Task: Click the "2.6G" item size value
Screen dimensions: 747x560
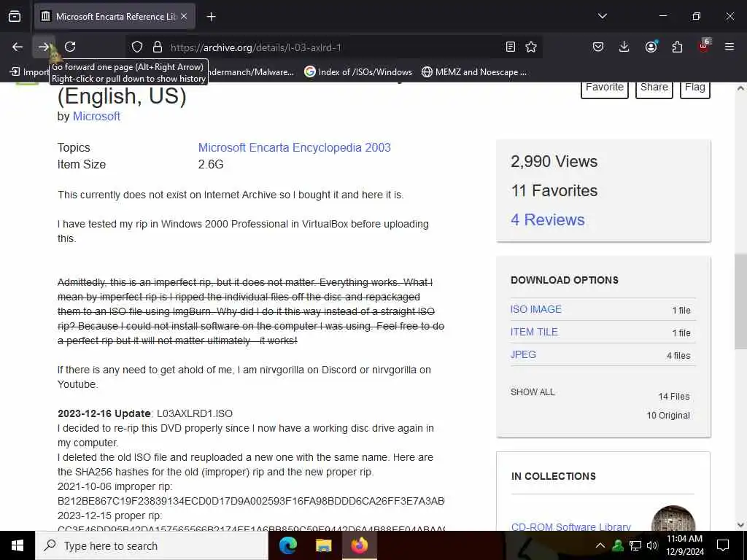Action: [211, 164]
